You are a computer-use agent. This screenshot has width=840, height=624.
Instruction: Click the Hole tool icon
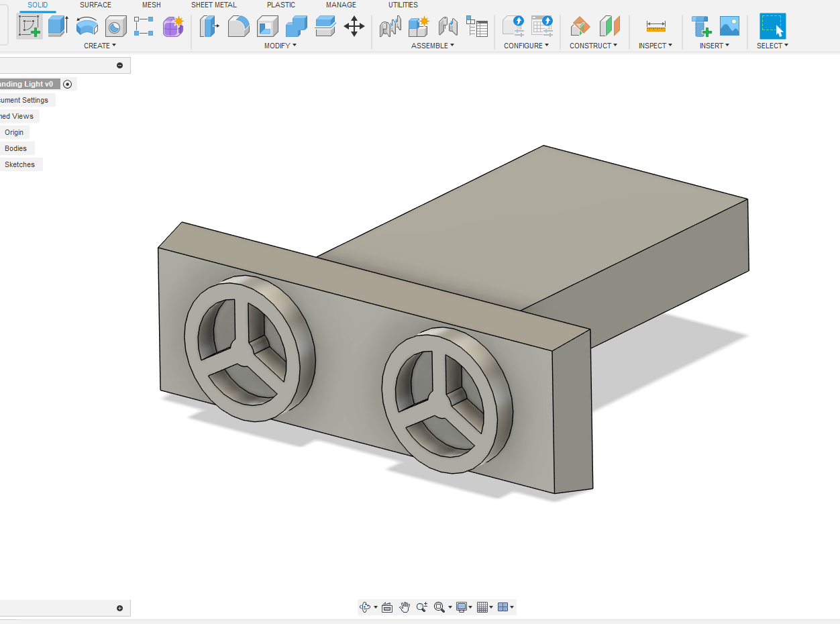(115, 26)
